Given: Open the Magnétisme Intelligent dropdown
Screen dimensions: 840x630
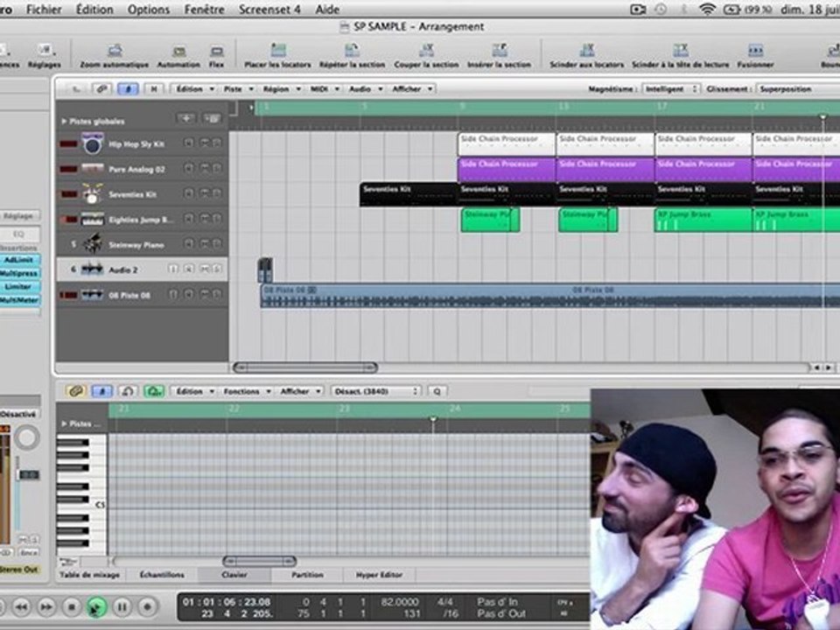Looking at the screenshot, I should click(671, 89).
